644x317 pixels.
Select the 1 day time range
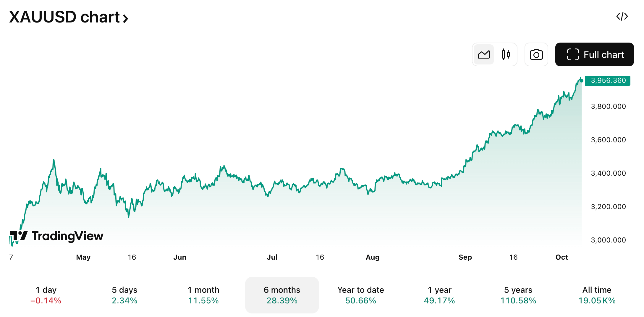click(46, 295)
